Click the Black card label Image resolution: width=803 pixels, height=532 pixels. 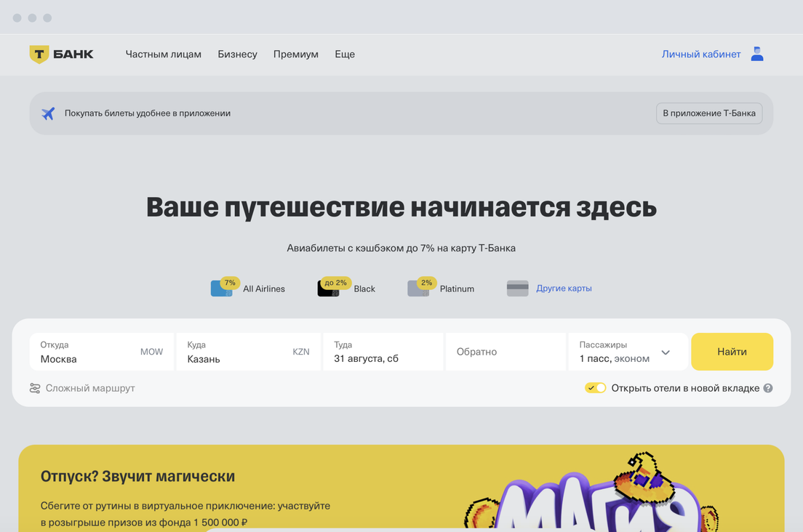point(364,289)
